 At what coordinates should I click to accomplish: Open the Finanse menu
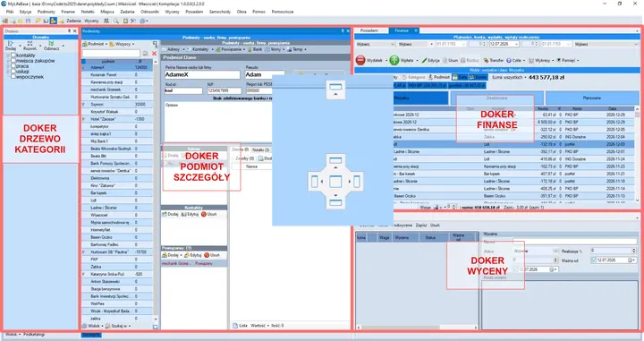[68, 12]
